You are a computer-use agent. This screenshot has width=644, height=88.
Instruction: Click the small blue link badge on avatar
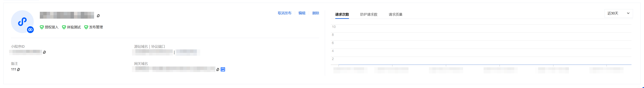[x=30, y=30]
